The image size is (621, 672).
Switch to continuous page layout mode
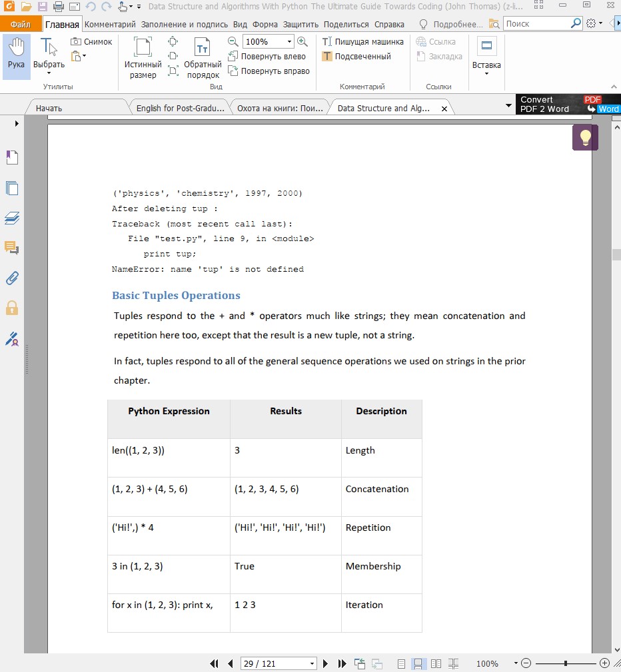[418, 664]
